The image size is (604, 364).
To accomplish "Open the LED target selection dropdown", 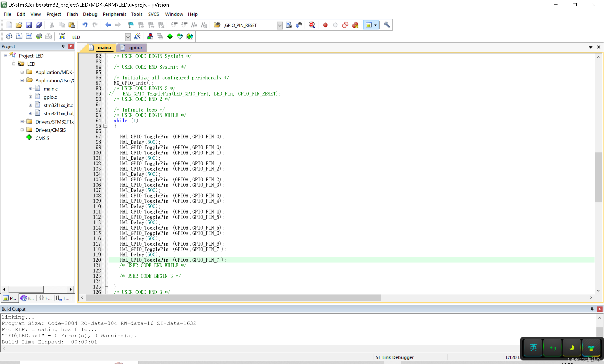I will [128, 37].
